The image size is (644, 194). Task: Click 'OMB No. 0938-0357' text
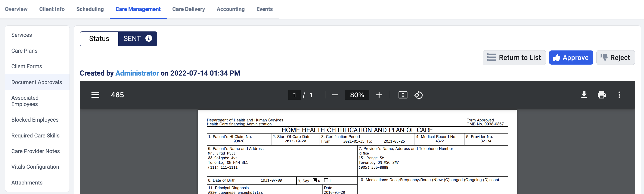pyautogui.click(x=485, y=124)
